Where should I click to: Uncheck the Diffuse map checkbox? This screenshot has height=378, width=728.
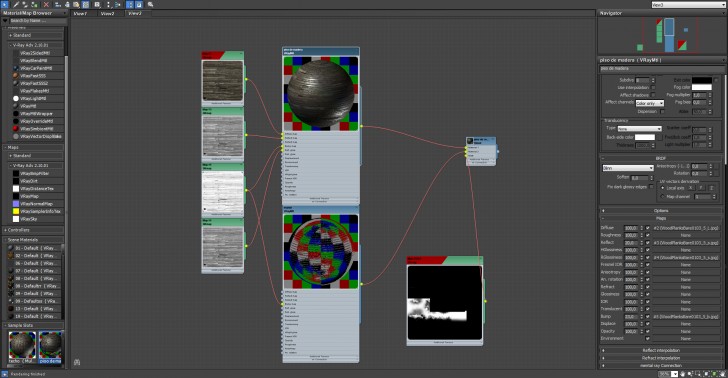coord(648,228)
